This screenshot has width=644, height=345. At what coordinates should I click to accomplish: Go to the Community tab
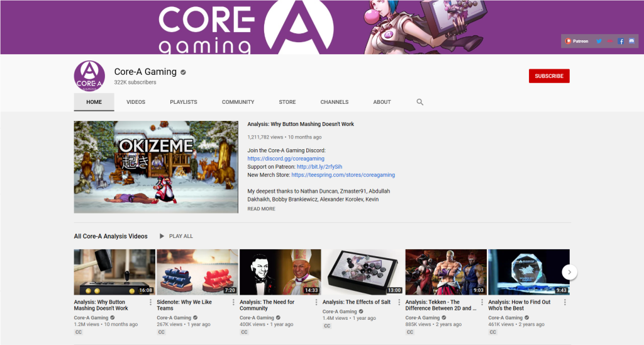pyautogui.click(x=238, y=102)
